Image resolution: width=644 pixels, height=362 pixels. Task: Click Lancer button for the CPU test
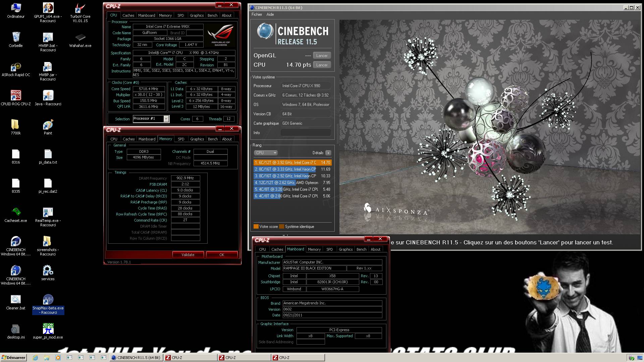click(x=322, y=65)
